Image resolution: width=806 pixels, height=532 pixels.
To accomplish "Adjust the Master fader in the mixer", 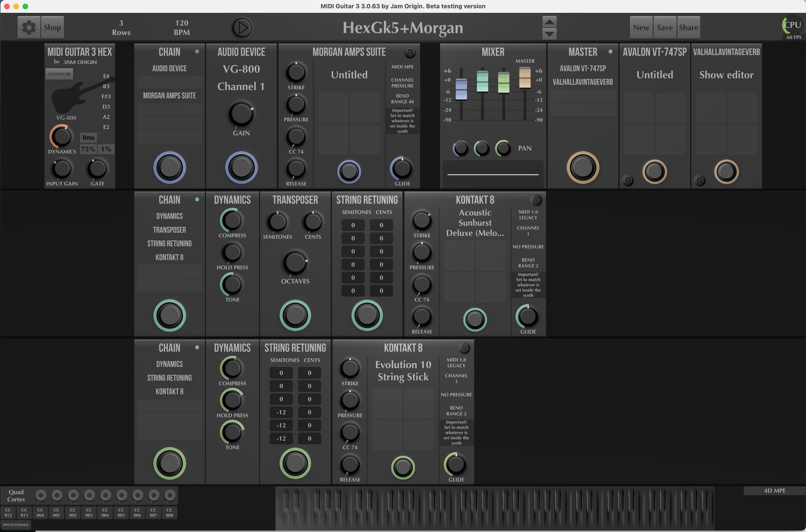I will click(525, 78).
